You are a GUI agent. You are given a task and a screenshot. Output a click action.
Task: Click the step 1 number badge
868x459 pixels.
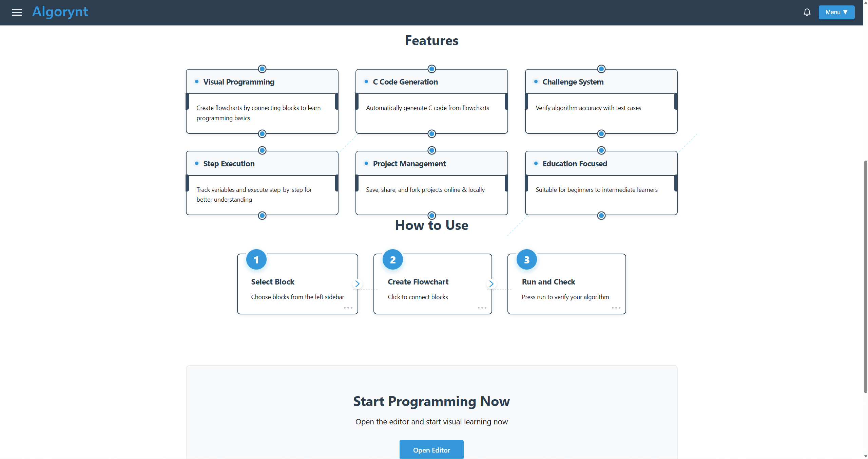[x=256, y=260]
